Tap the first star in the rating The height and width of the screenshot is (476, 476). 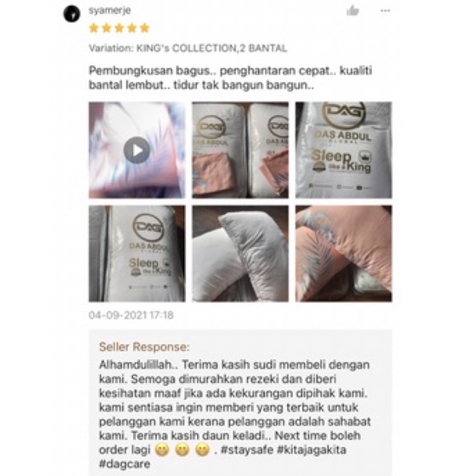click(x=94, y=28)
